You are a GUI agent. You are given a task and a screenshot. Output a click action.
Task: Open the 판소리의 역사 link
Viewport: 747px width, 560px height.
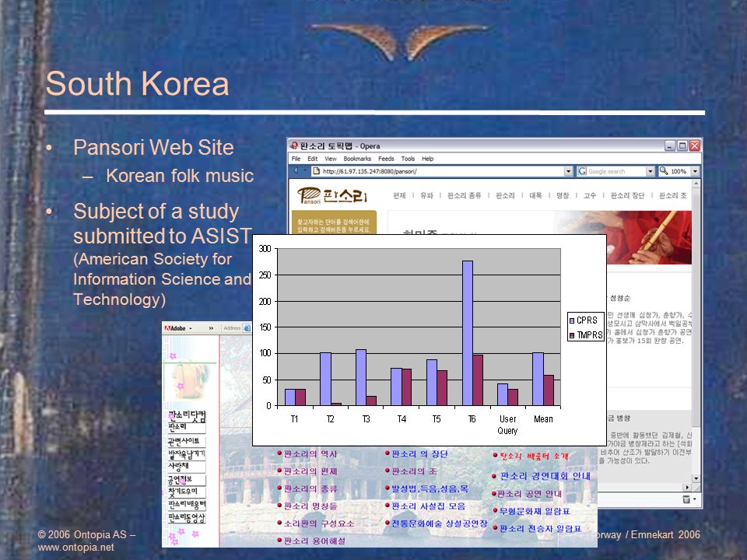click(310, 453)
